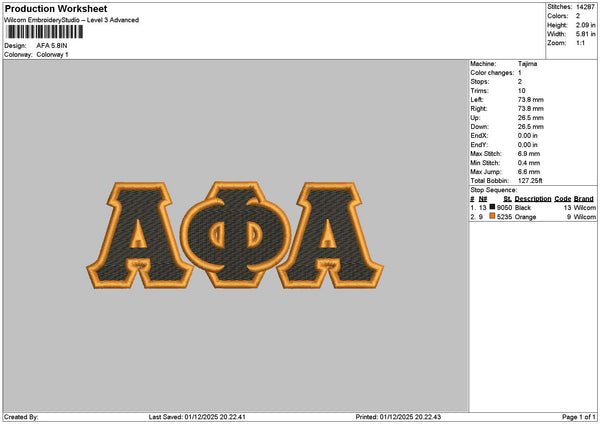Image resolution: width=600 pixels, height=424 pixels.
Task: Click the Machine value Tajima
Action: [527, 64]
